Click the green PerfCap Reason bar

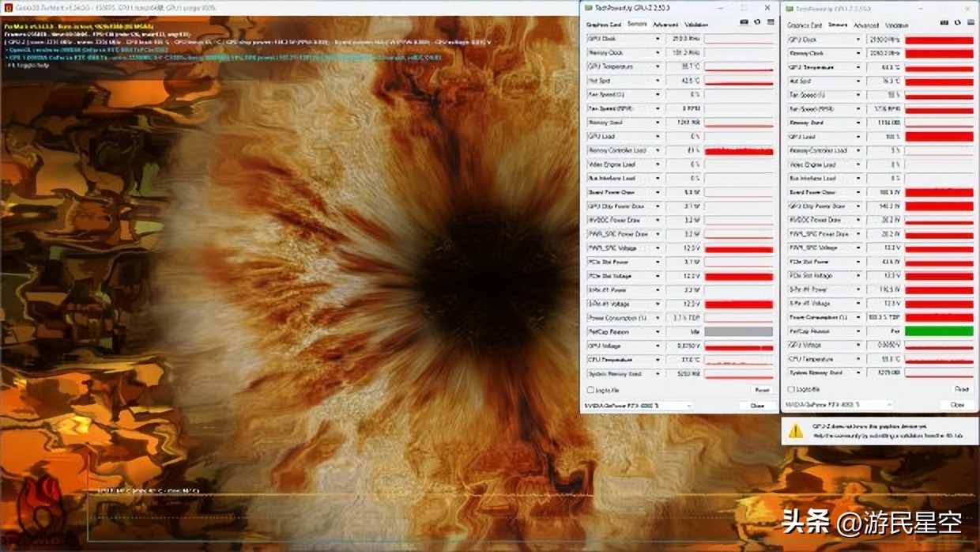tap(940, 331)
